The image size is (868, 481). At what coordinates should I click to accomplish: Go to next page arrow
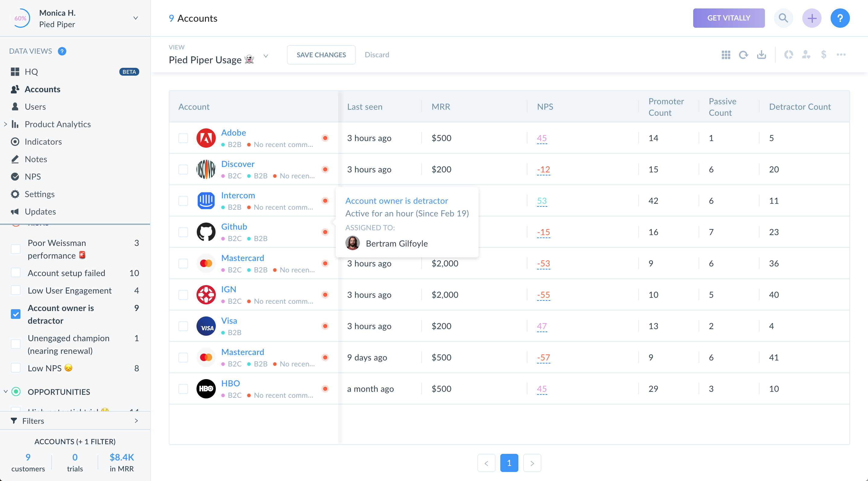(x=532, y=463)
